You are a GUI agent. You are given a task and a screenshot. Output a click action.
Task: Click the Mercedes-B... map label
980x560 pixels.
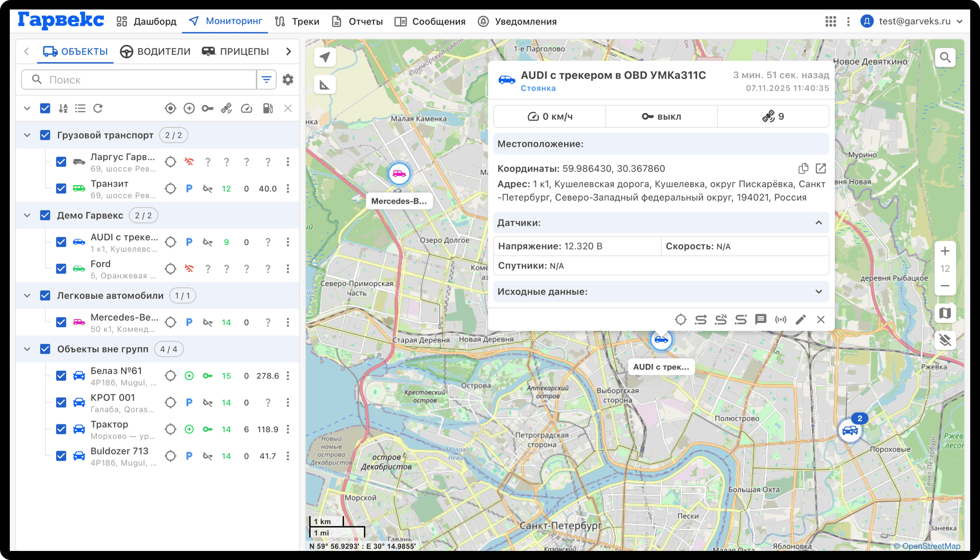pos(399,201)
